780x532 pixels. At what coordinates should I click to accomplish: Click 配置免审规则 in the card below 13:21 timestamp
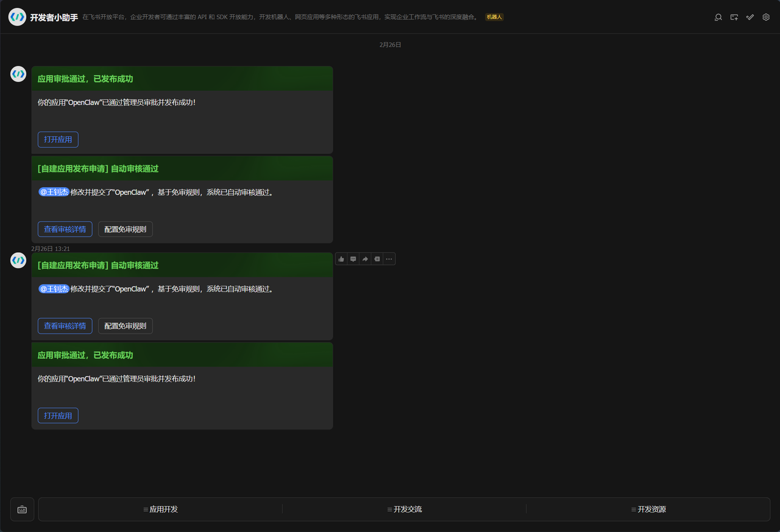[126, 326]
